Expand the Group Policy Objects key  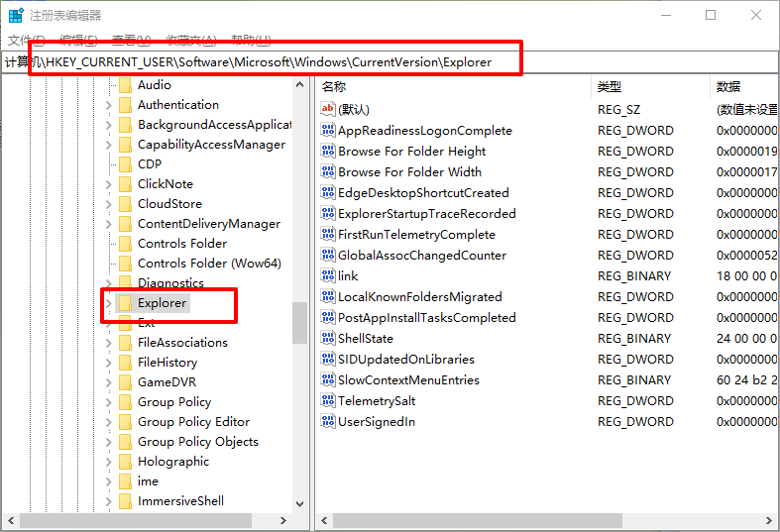click(x=109, y=442)
